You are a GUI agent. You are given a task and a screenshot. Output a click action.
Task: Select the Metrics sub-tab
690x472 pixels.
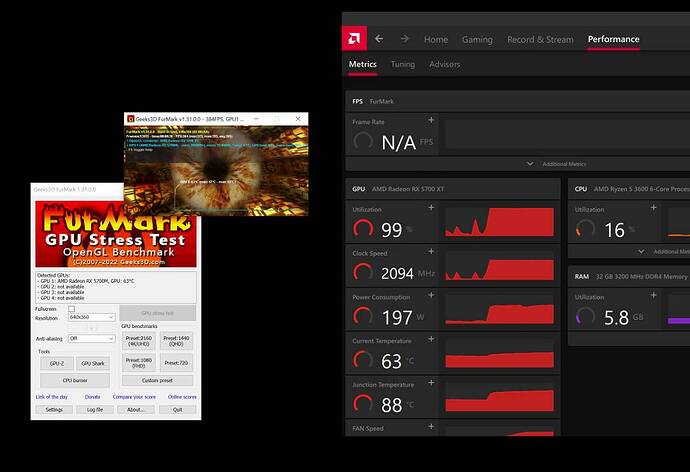click(x=363, y=64)
